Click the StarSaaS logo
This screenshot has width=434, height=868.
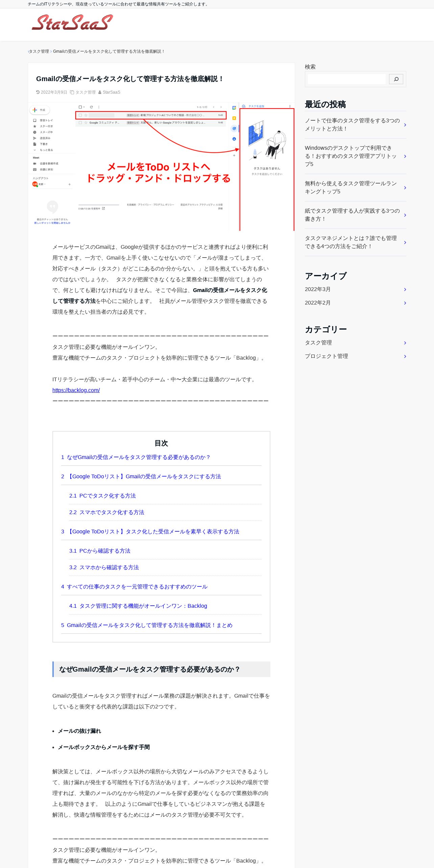coord(72,23)
